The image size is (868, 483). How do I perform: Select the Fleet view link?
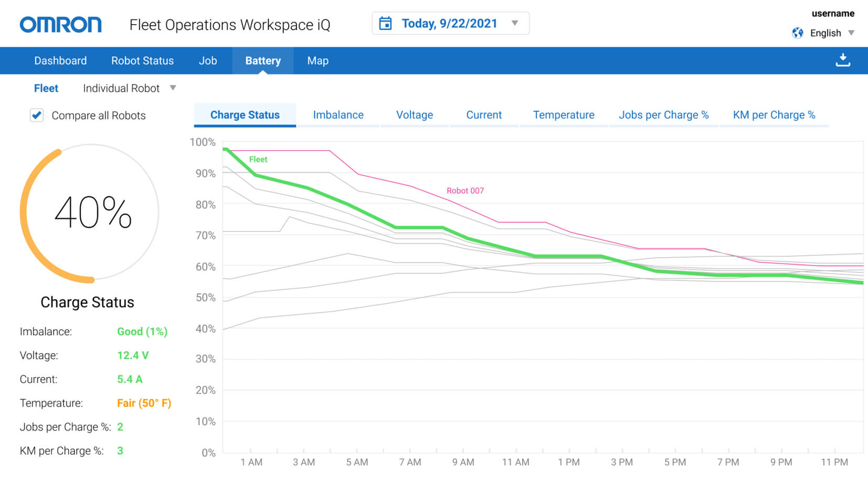(46, 88)
